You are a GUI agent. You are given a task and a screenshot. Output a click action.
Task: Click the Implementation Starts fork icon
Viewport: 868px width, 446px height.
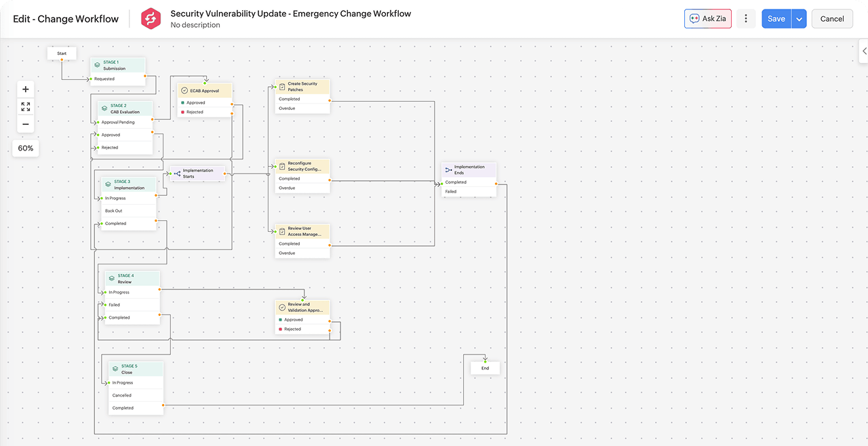[x=177, y=174]
